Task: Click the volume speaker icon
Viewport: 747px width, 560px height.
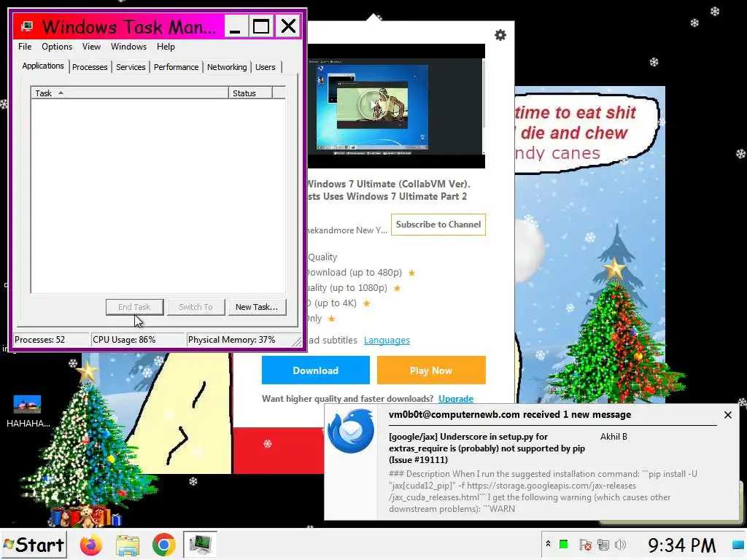Action: [620, 544]
